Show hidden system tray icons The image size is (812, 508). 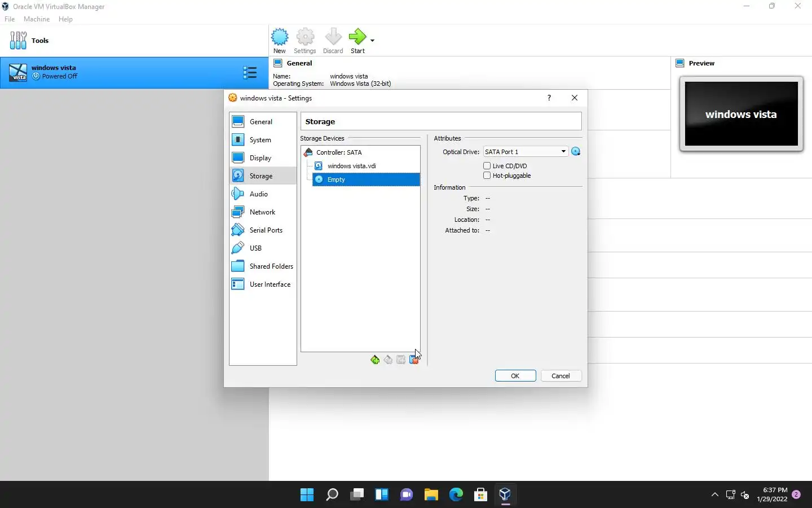pyautogui.click(x=715, y=495)
